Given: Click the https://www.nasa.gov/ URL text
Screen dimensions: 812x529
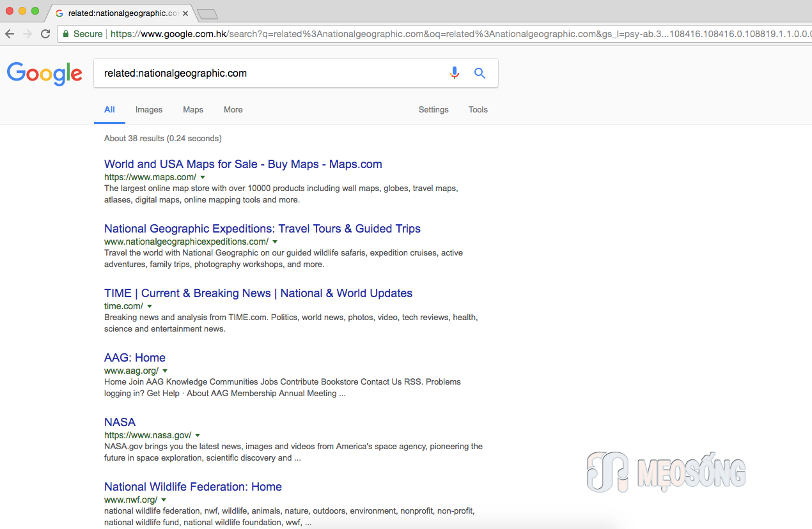Looking at the screenshot, I should 148,435.
